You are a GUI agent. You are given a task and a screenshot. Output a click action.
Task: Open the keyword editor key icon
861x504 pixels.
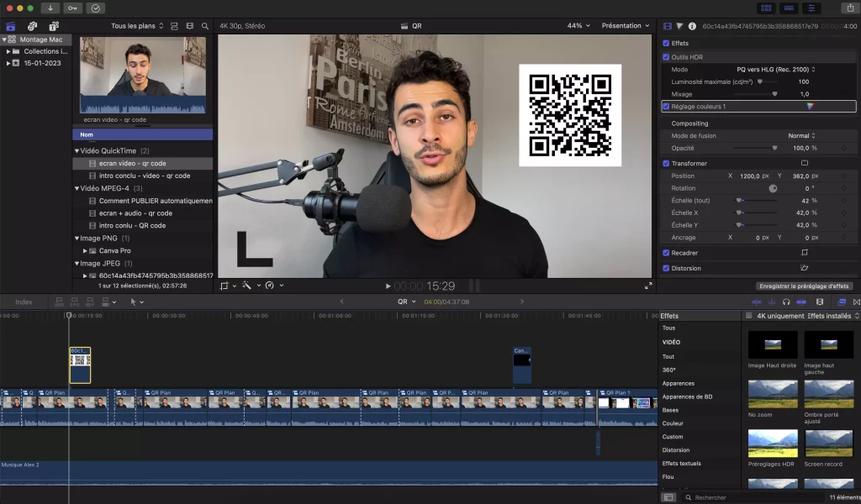[x=72, y=8]
